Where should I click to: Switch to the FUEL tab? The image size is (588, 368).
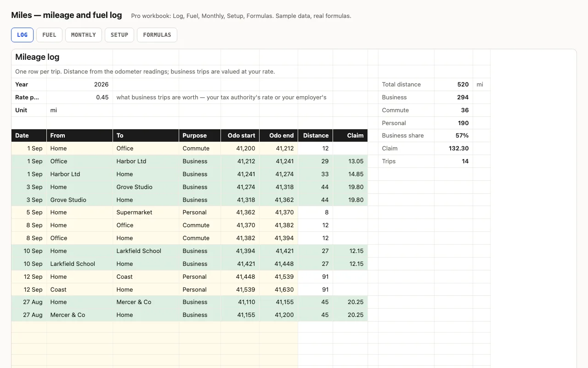pyautogui.click(x=49, y=35)
